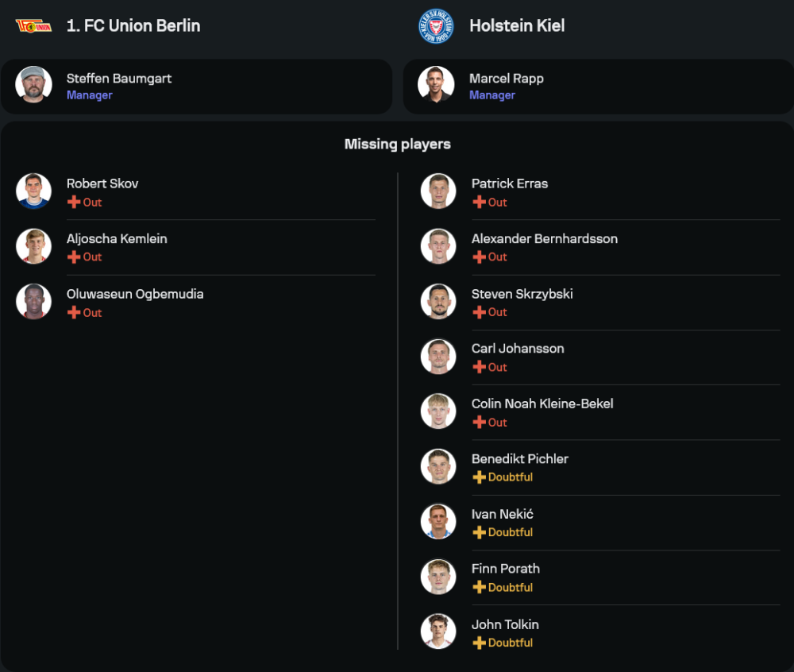Open the 1. FC Union Berlin team page

133,25
